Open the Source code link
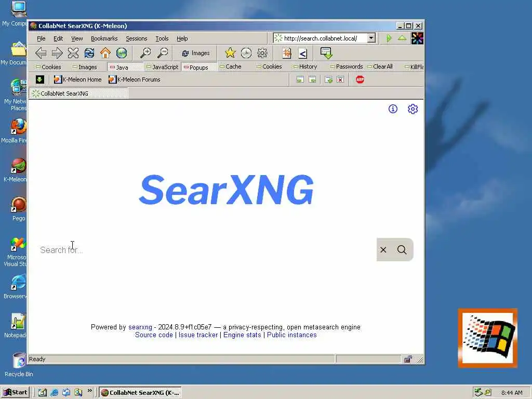This screenshot has height=399, width=532. [154, 335]
